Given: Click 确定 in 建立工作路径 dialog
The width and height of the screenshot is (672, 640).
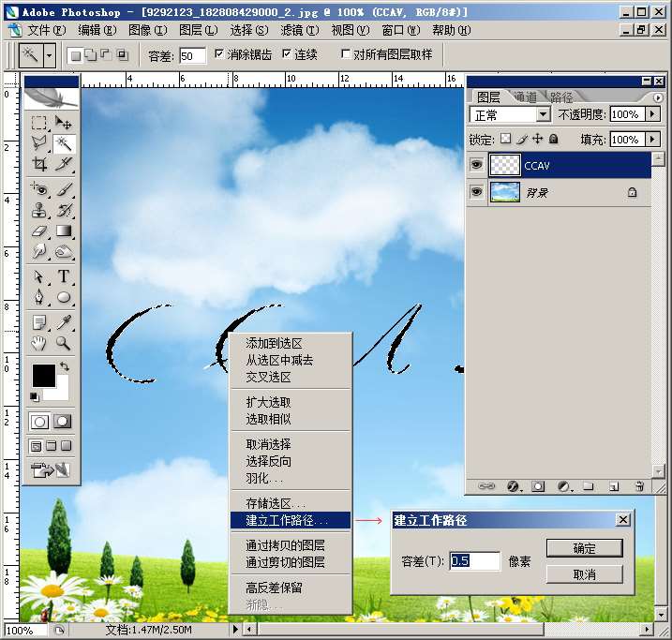Looking at the screenshot, I should 585,548.
